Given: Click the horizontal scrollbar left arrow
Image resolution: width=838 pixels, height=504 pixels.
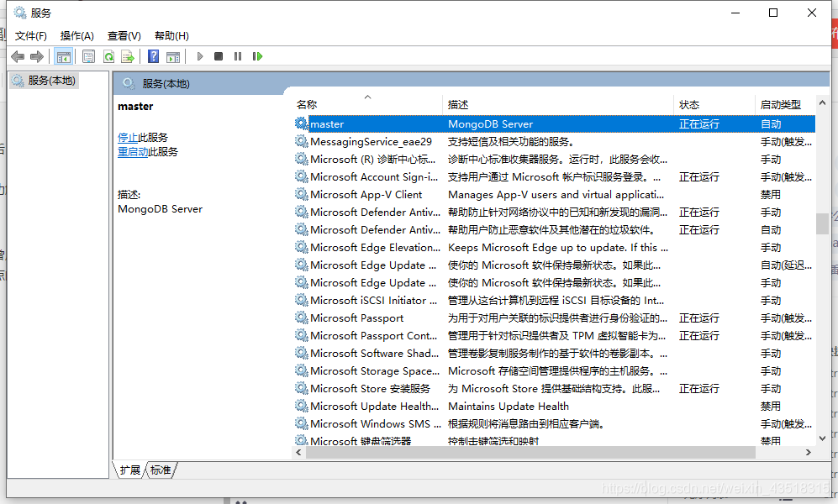Looking at the screenshot, I should (298, 452).
